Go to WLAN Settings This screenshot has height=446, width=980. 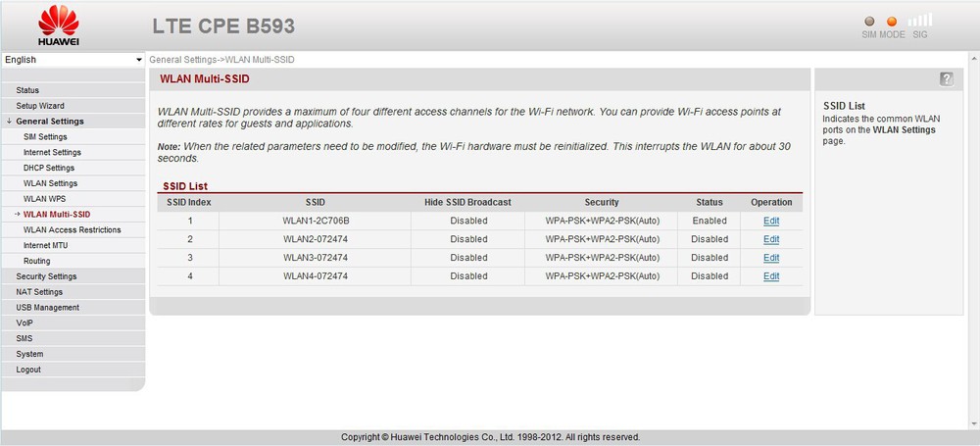pos(50,183)
